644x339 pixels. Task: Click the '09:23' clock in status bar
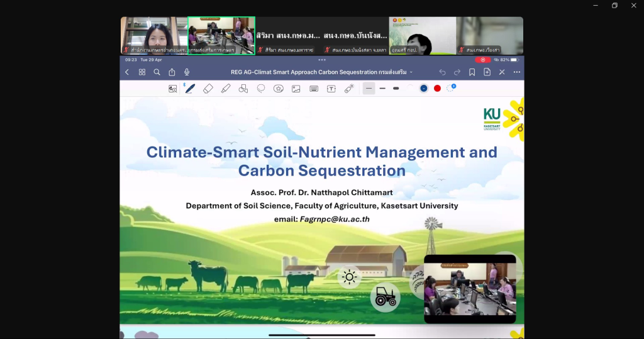pos(131,60)
